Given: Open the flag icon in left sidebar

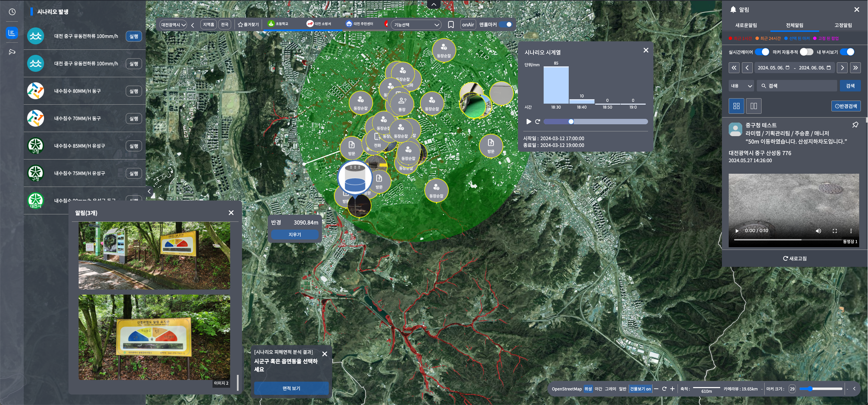Looking at the screenshot, I should click(12, 52).
